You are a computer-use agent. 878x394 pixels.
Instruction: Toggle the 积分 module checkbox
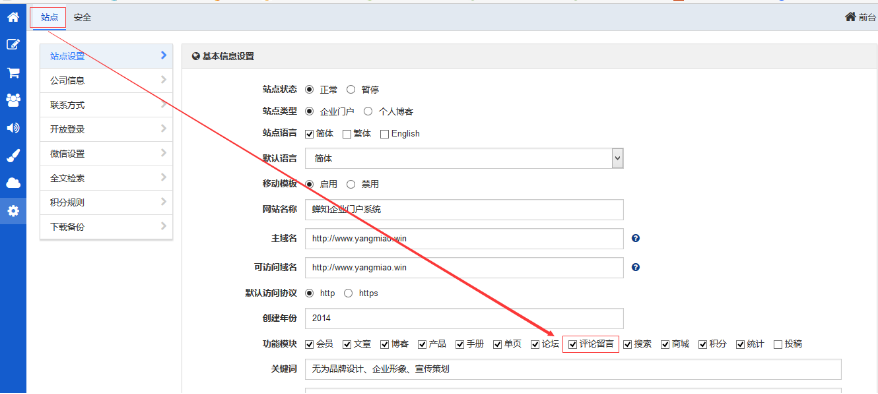pos(703,345)
